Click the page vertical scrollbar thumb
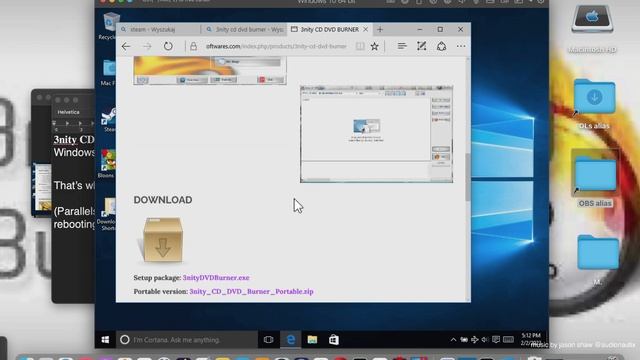Screen dimensions: 640x360 coord(468,177)
